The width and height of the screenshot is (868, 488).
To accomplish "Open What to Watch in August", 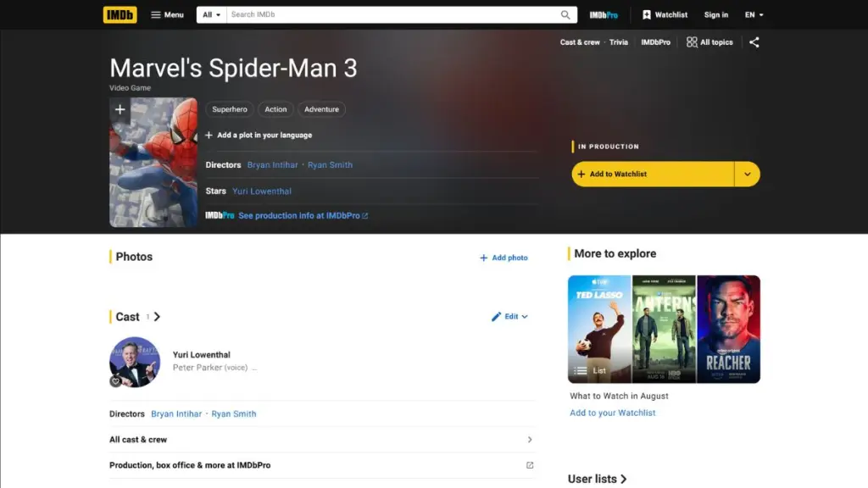I will [619, 396].
